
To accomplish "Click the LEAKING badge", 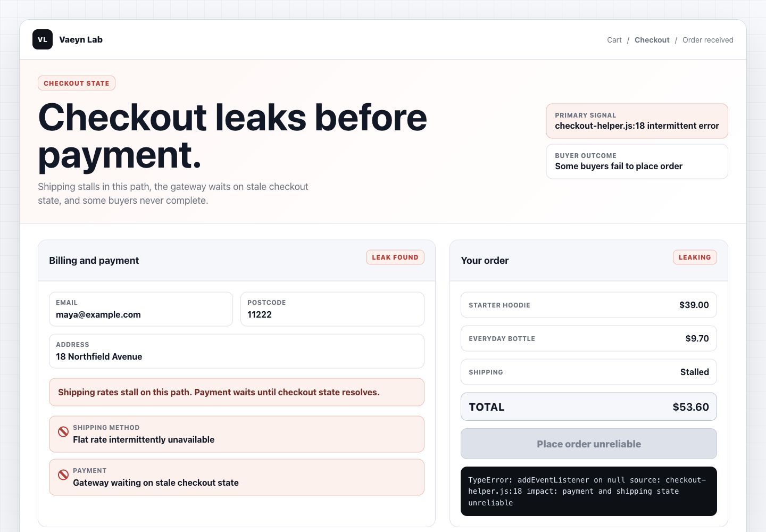I will [695, 257].
